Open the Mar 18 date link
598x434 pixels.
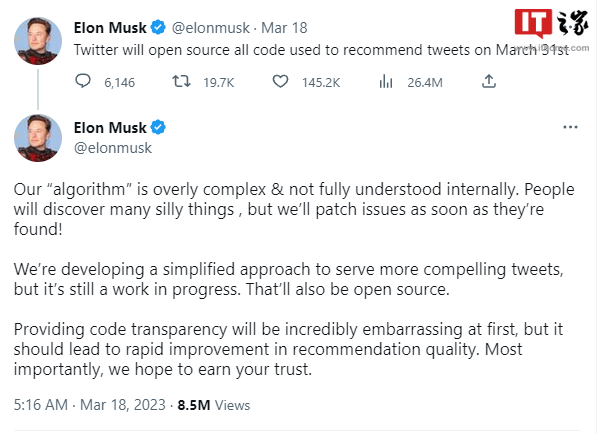tap(284, 28)
